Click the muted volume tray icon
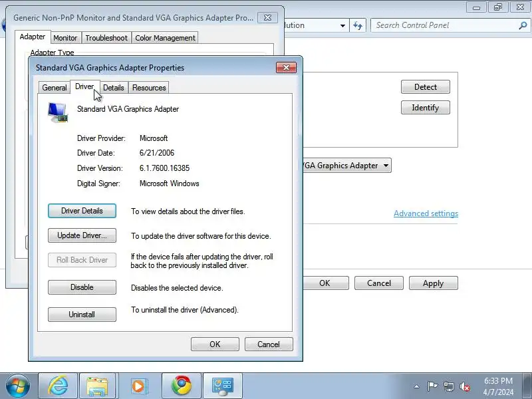The image size is (532, 399). click(x=464, y=386)
